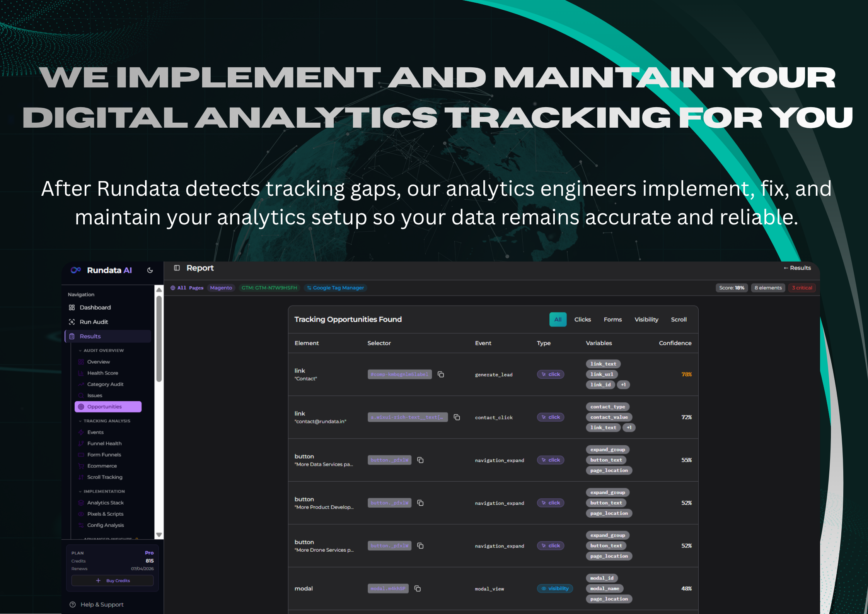868x614 pixels.
Task: Switch to the Forms filter tab
Action: pyautogui.click(x=612, y=320)
